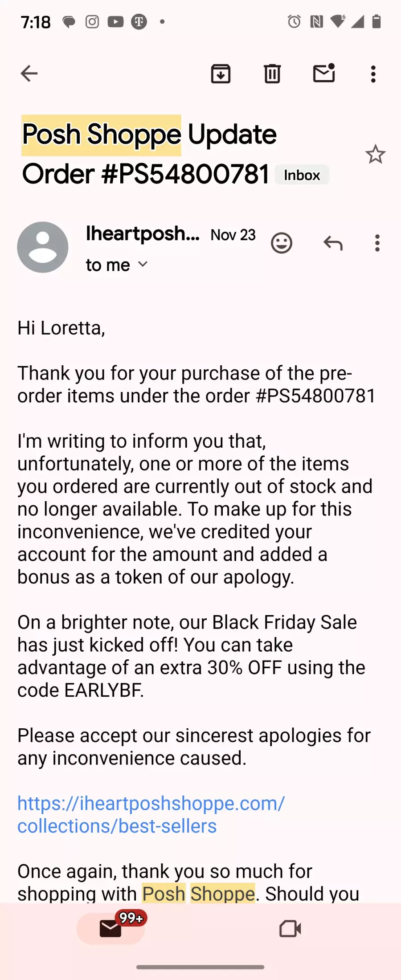The image size is (401, 980).
Task: Star the Posh Shoppe email
Action: pos(375,155)
